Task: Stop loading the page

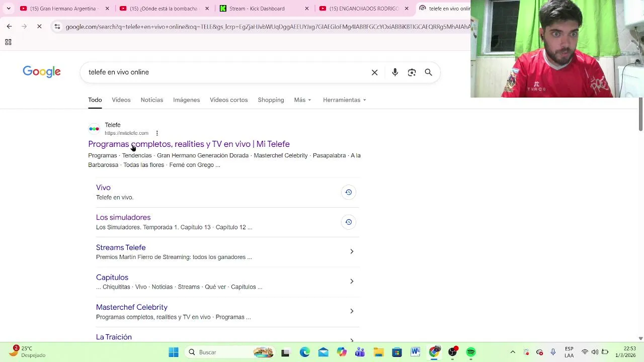Action: [x=39, y=26]
